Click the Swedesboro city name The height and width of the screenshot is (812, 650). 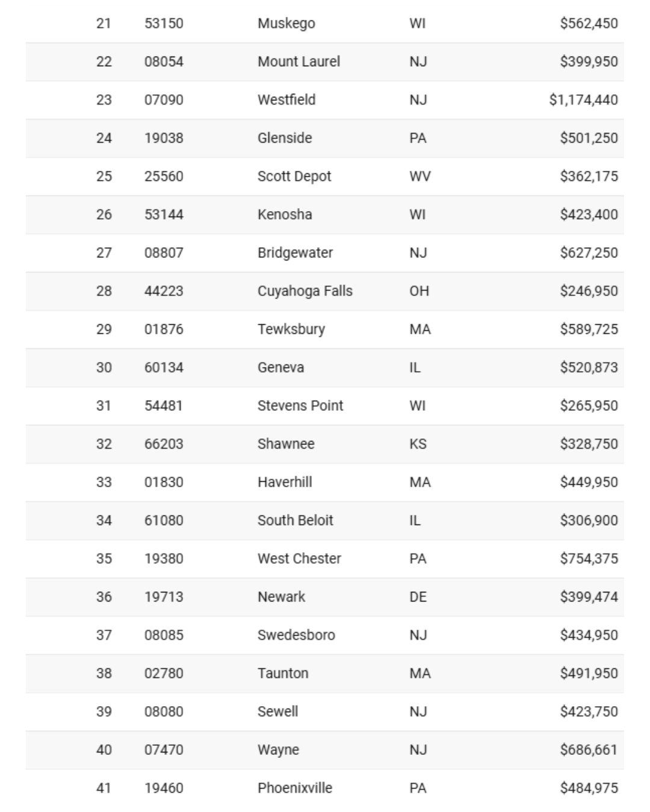coord(296,635)
